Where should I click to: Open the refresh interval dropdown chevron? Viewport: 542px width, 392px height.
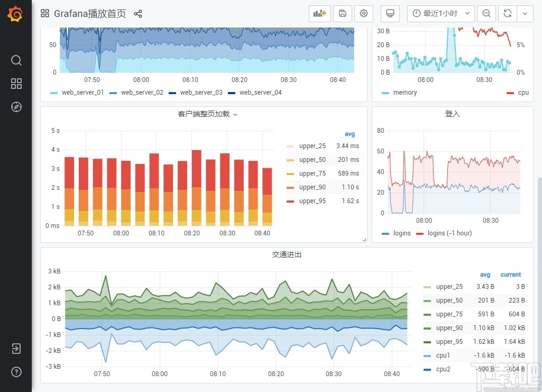[525, 13]
